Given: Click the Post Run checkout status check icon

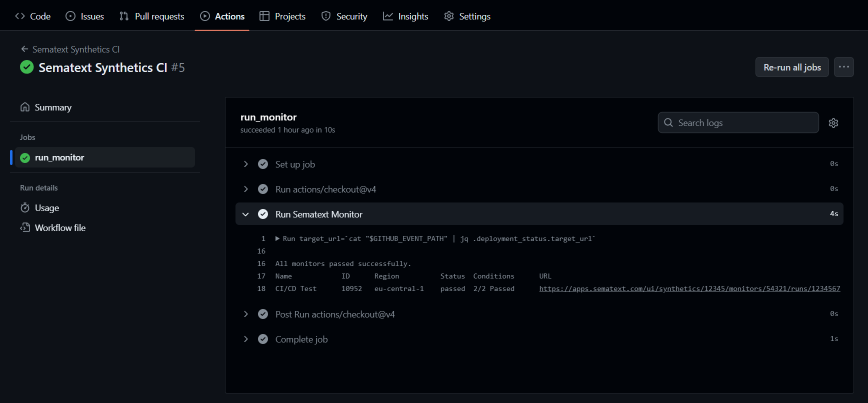Looking at the screenshot, I should tap(263, 314).
